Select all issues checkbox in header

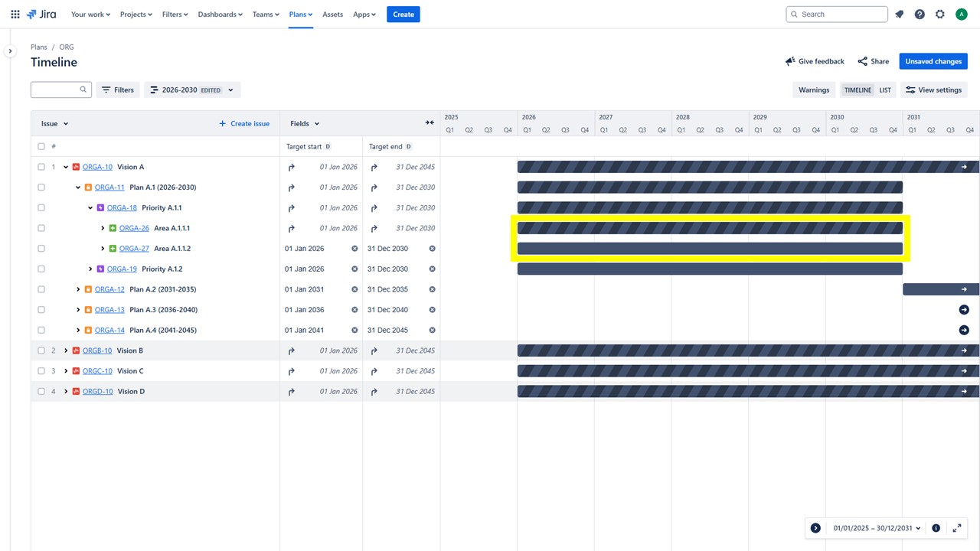pos(41,146)
